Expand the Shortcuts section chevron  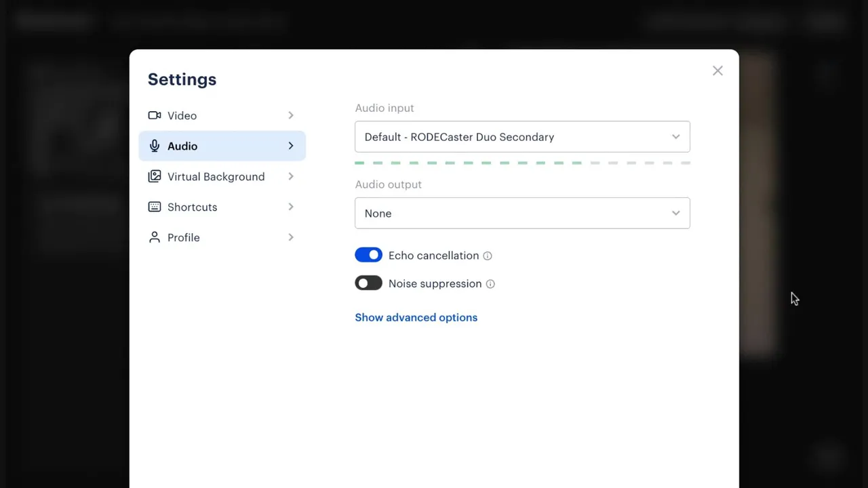[291, 207]
